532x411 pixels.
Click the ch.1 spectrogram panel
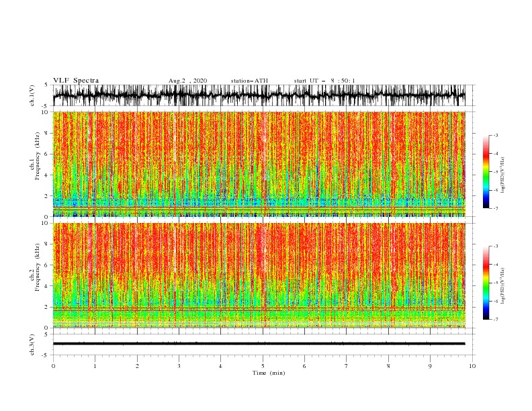(259, 164)
